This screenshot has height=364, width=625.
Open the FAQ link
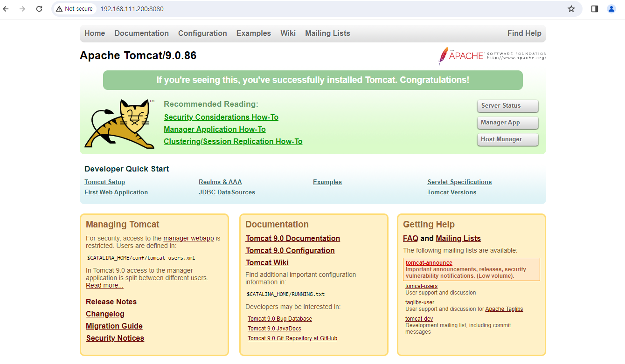coord(410,239)
